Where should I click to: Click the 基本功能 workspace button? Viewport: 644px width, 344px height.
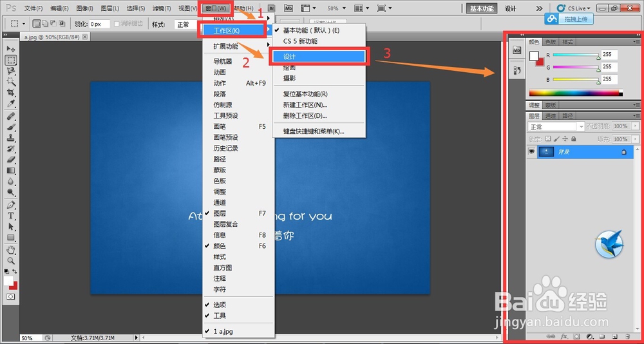pos(482,8)
